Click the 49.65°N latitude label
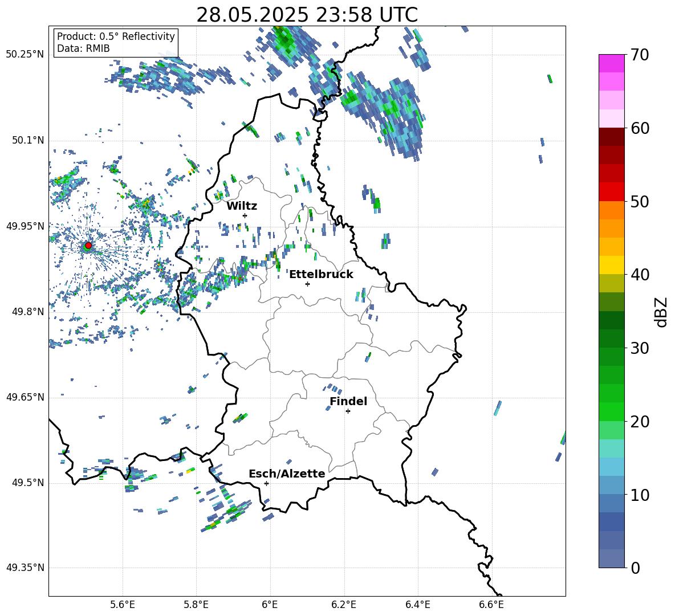This screenshot has width=675, height=616. point(25,397)
